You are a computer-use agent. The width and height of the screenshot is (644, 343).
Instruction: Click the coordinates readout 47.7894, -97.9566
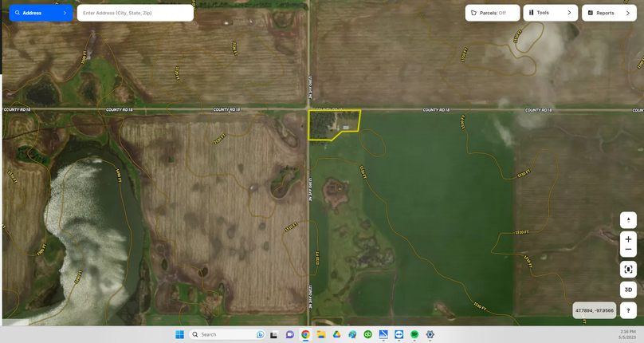coord(595,310)
